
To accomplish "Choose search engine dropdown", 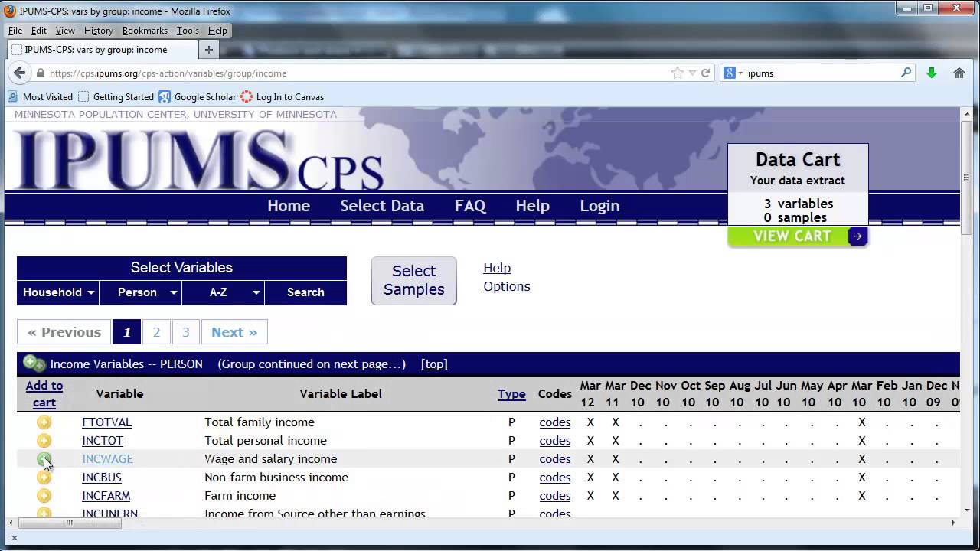I will [733, 73].
